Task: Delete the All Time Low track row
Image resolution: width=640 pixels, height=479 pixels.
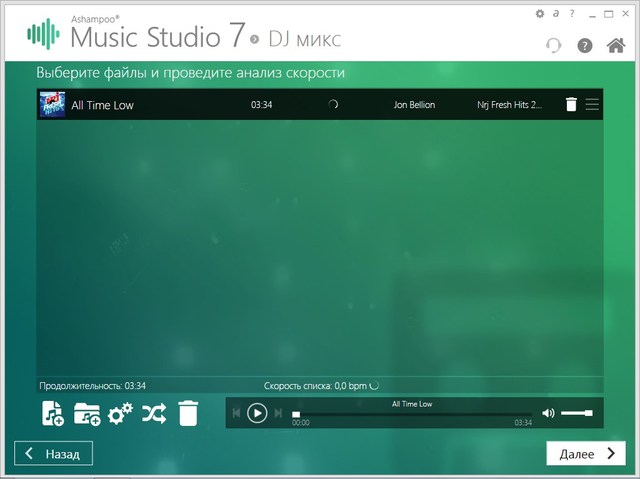Action: click(x=571, y=104)
